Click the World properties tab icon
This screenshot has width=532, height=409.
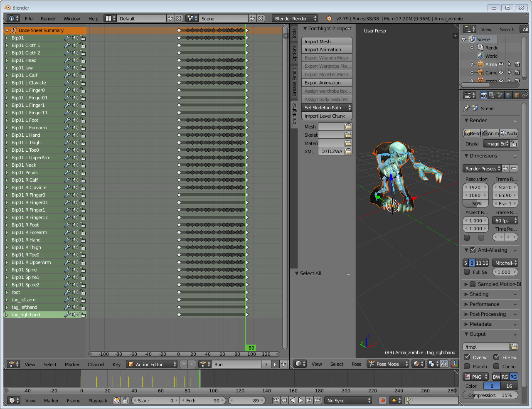[x=508, y=95]
